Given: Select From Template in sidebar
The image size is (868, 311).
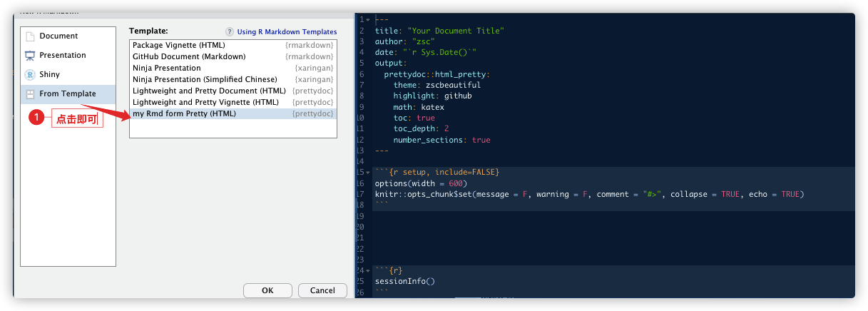Looking at the screenshot, I should (68, 93).
